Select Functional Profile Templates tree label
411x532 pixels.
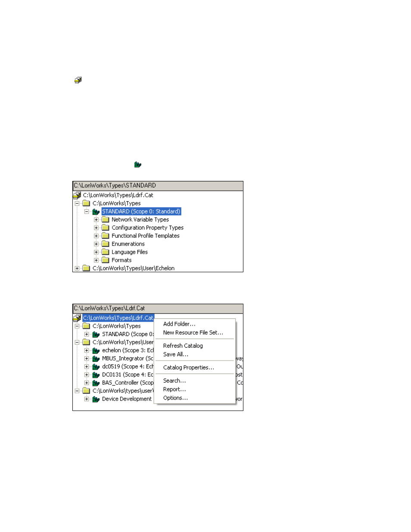(146, 236)
